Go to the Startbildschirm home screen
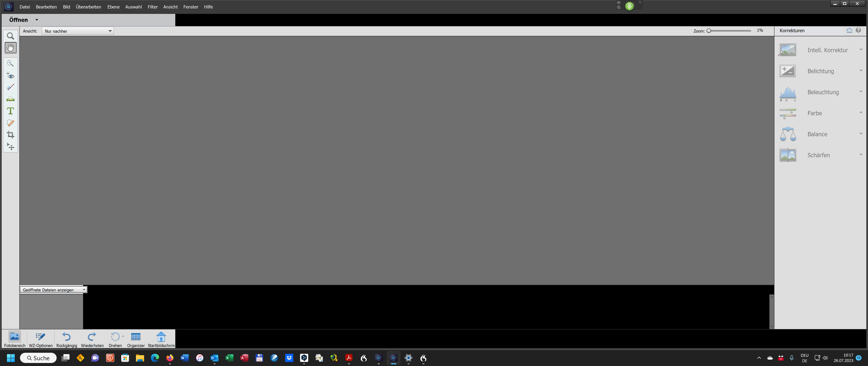Image resolution: width=868 pixels, height=366 pixels. [x=161, y=339]
